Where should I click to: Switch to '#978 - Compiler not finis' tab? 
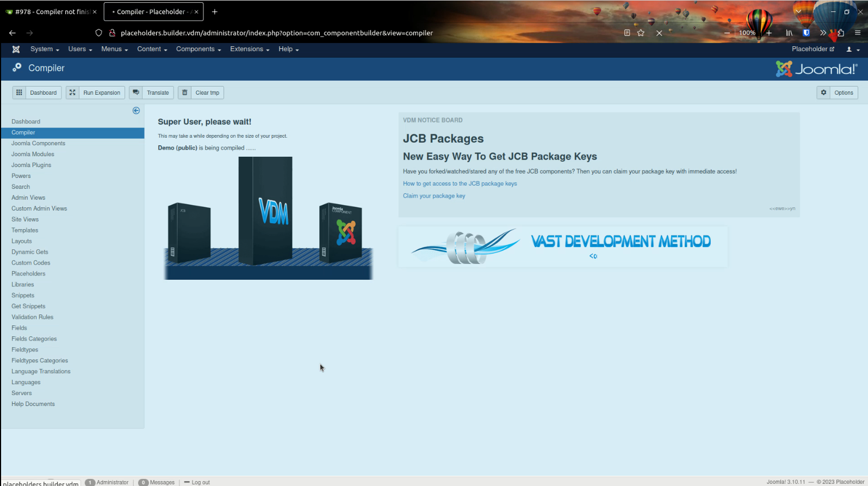[x=52, y=11]
